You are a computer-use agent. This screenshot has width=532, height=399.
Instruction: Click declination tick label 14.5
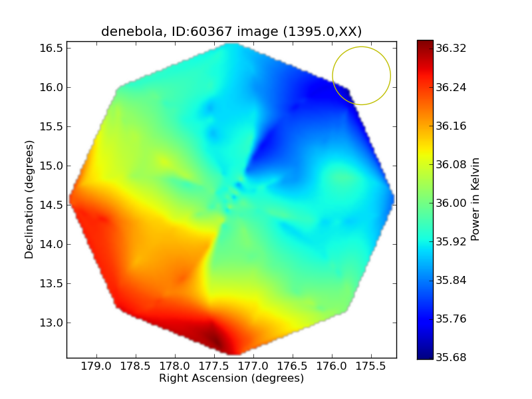pos(51,205)
